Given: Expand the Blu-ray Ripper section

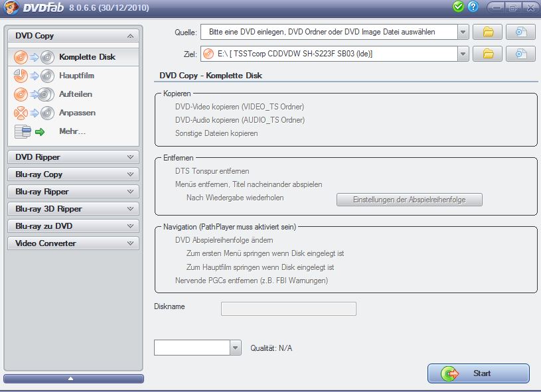Looking at the screenshot, I should point(73,191).
